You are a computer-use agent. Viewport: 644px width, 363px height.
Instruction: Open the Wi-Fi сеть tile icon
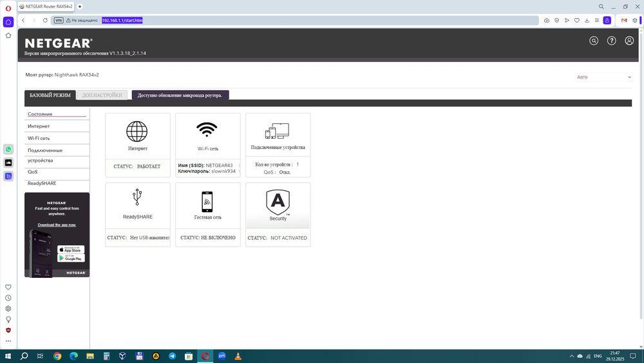207,130
